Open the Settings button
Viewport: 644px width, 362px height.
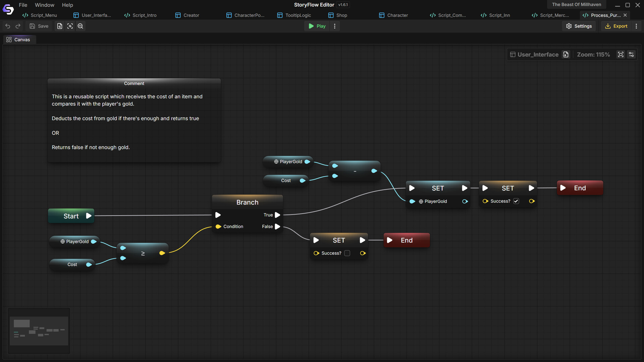(579, 26)
